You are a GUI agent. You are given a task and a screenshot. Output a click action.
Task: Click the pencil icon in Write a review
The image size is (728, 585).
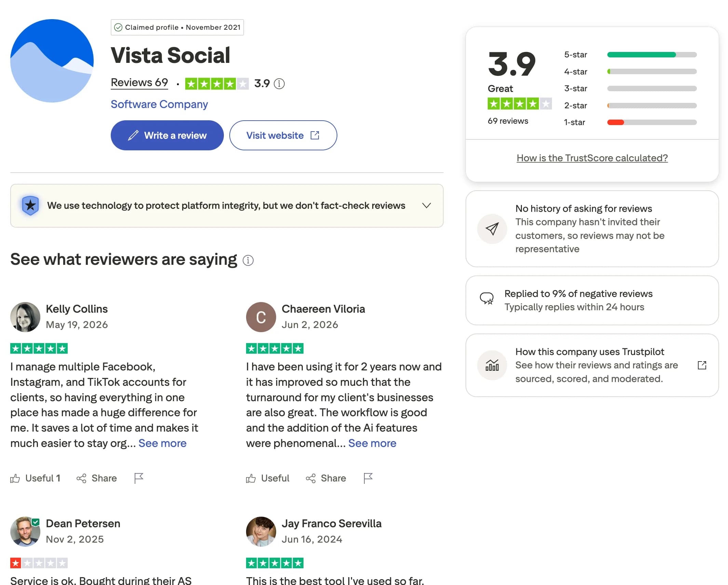click(x=133, y=135)
